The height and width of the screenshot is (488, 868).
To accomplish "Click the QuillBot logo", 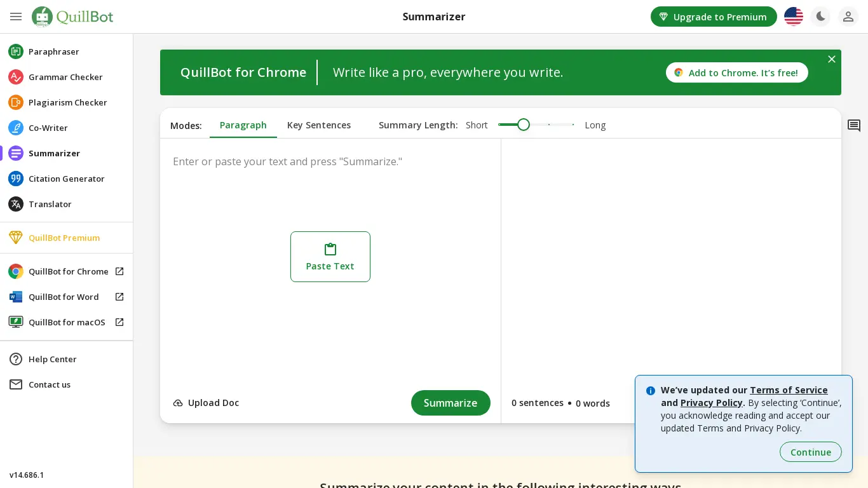I will (72, 17).
